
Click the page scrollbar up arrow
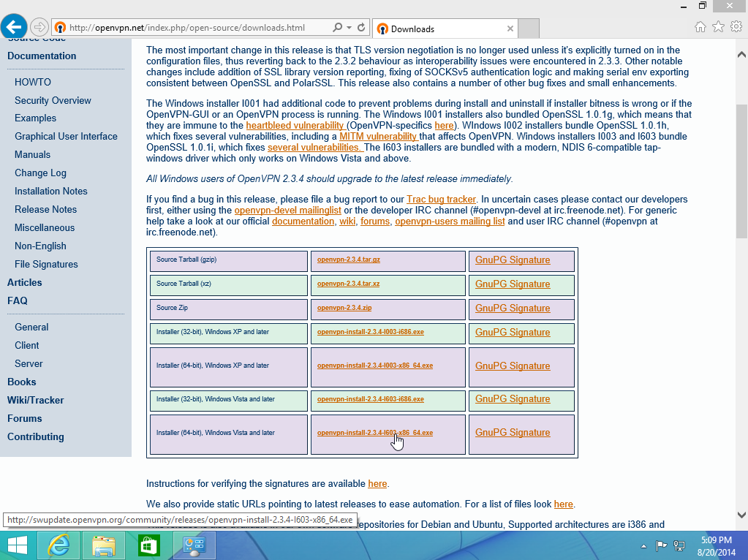tap(742, 54)
